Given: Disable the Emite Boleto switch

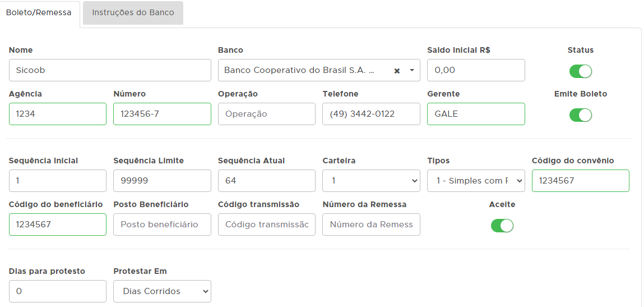Looking at the screenshot, I should pyautogui.click(x=580, y=115).
